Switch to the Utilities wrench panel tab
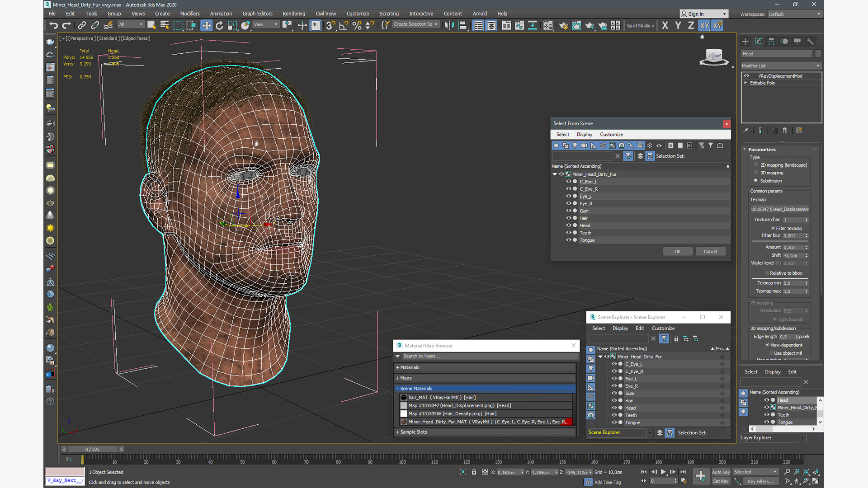The width and height of the screenshot is (868, 488). pyautogui.click(x=810, y=41)
